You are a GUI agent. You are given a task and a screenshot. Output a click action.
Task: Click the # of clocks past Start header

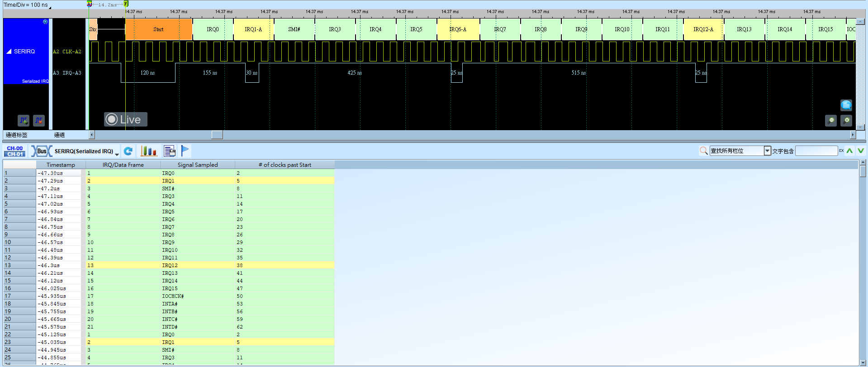pyautogui.click(x=285, y=165)
